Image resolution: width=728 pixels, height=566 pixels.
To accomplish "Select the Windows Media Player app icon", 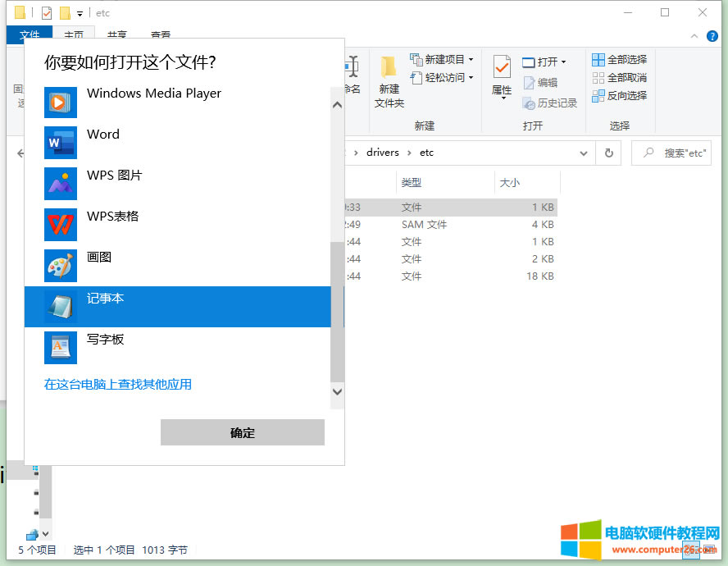I will 60,103.
